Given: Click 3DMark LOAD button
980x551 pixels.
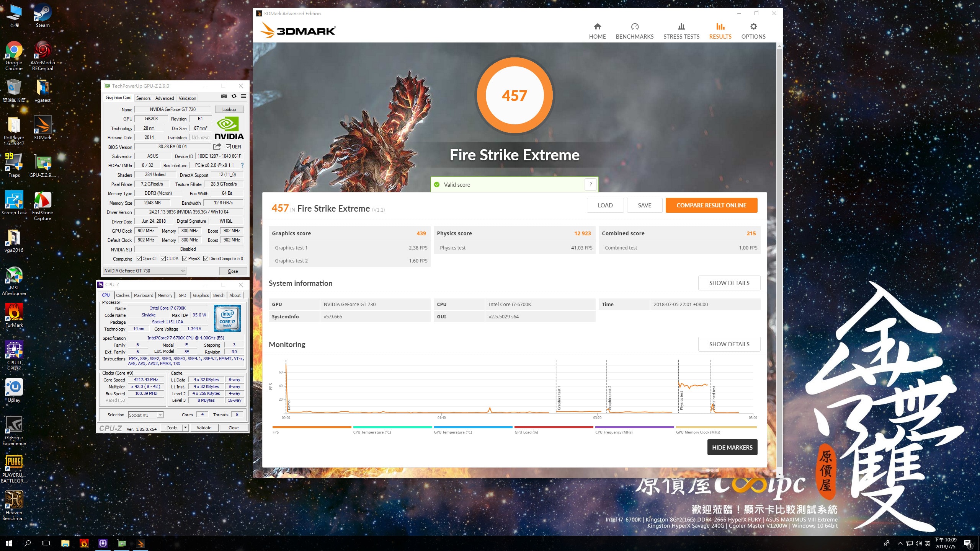Looking at the screenshot, I should 605,205.
